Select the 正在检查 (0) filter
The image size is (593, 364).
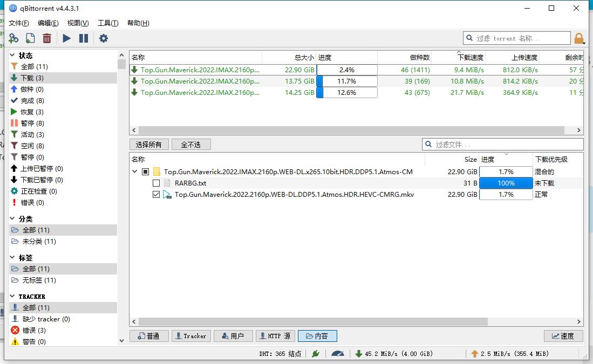click(x=63, y=191)
